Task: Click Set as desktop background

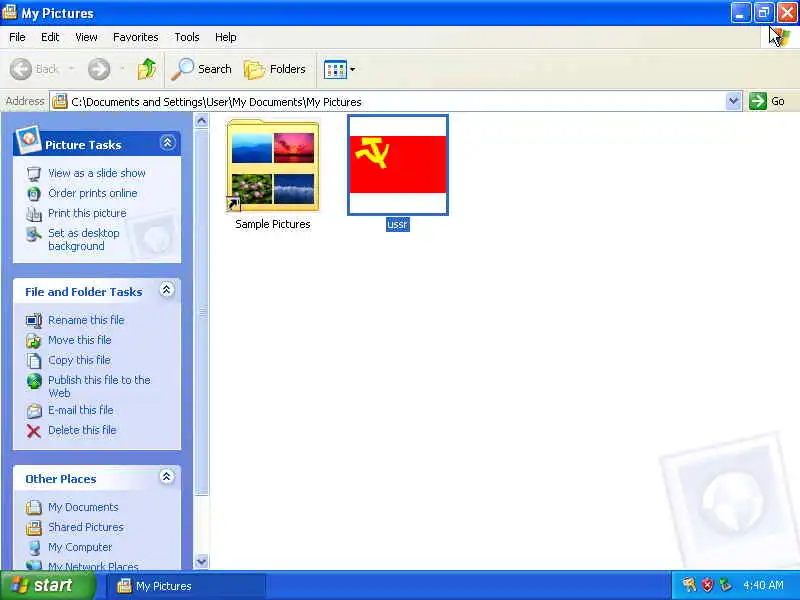Action: point(84,239)
